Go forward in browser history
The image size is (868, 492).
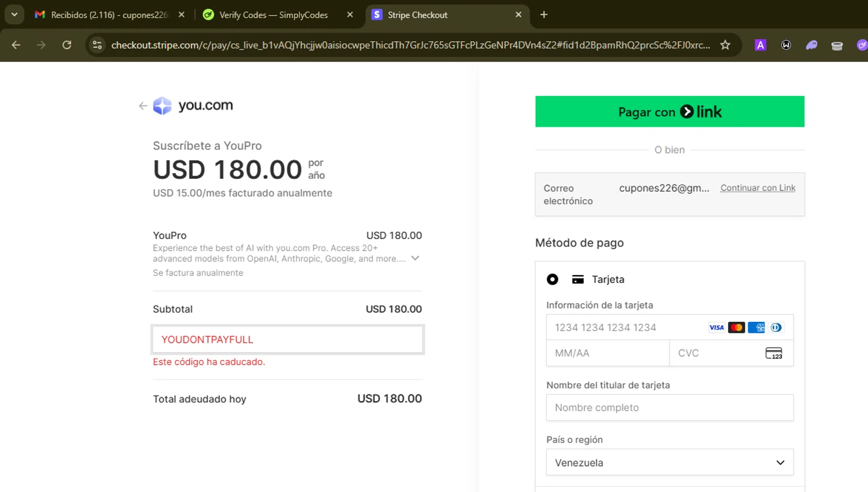(41, 45)
